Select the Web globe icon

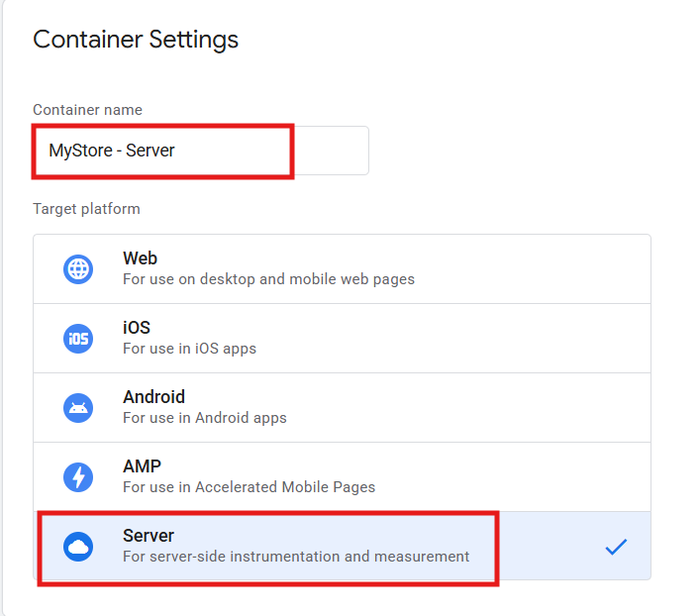click(78, 269)
